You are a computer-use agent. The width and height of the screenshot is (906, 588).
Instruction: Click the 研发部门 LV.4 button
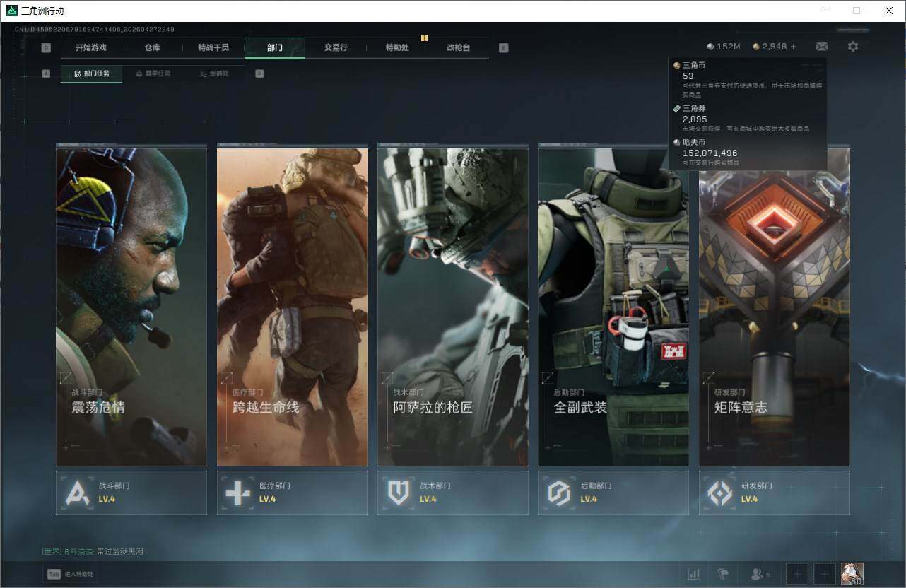pyautogui.click(x=774, y=493)
